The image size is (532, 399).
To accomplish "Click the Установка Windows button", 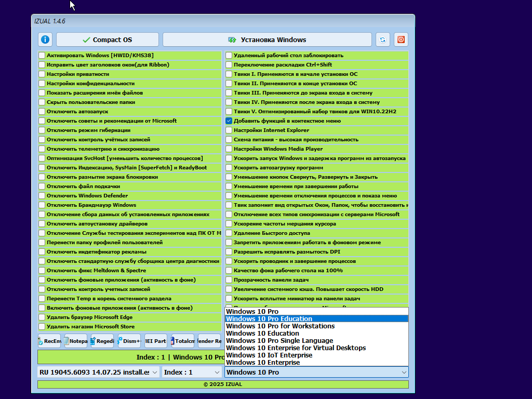I will point(268,39).
